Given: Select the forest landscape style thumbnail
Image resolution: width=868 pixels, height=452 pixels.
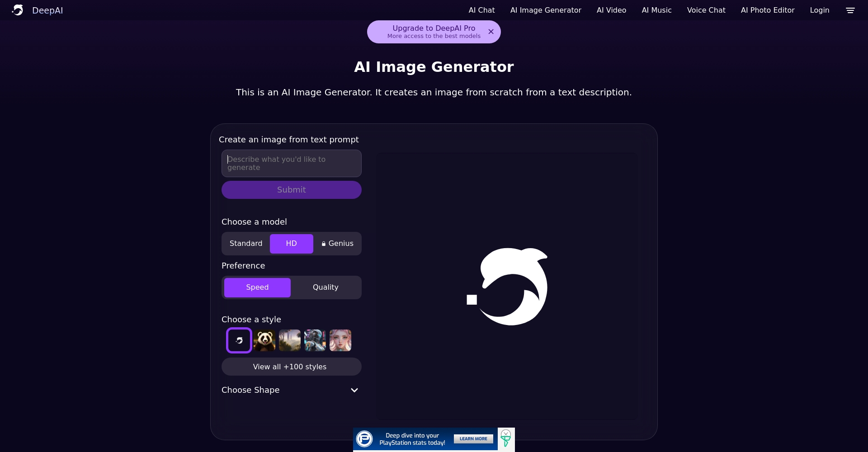Looking at the screenshot, I should [290, 340].
